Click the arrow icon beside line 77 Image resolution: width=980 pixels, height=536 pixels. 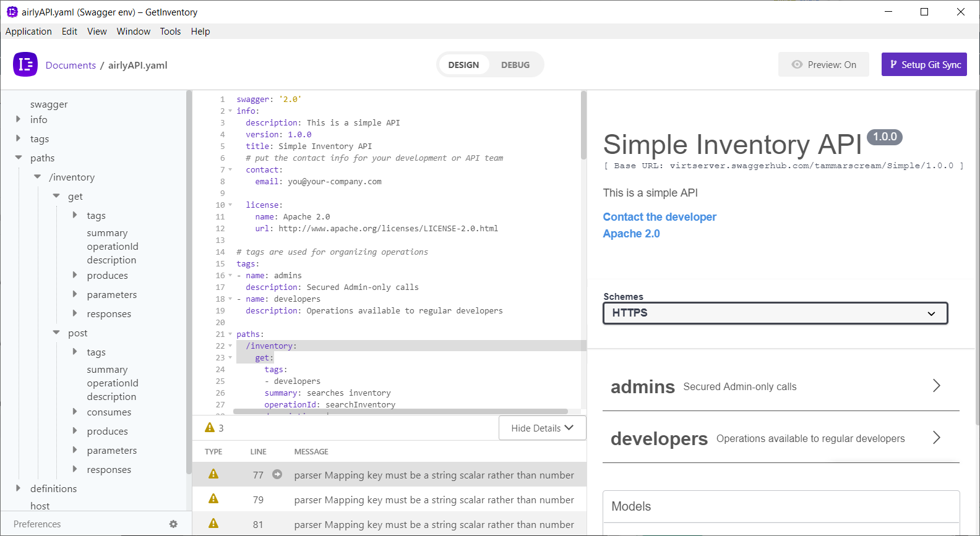coord(277,474)
